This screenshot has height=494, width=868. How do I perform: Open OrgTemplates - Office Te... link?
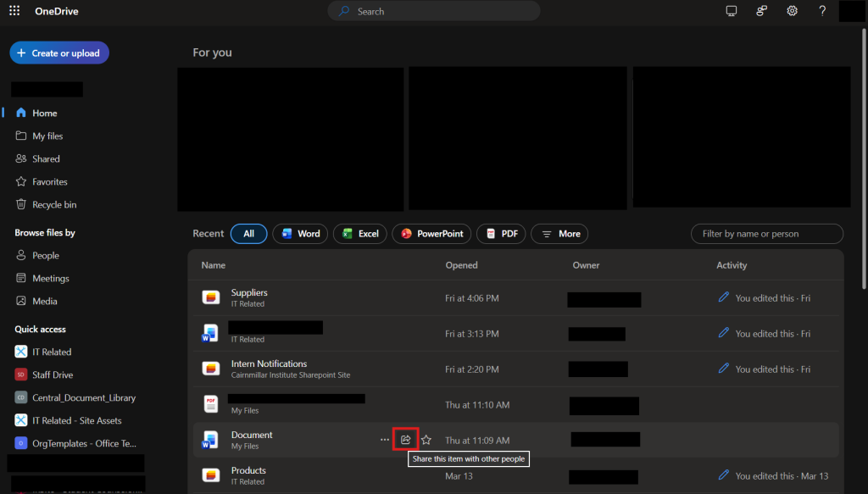pyautogui.click(x=84, y=444)
